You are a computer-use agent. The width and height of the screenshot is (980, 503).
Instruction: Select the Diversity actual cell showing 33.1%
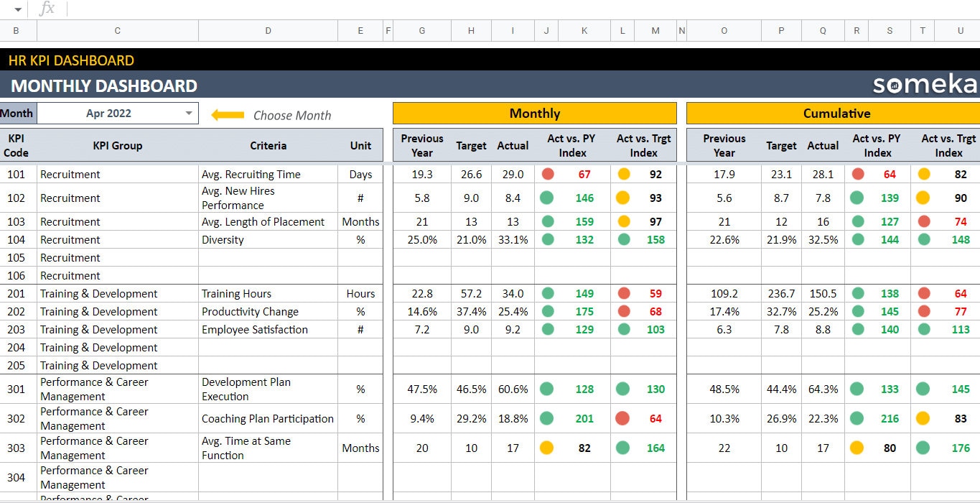[x=512, y=239]
